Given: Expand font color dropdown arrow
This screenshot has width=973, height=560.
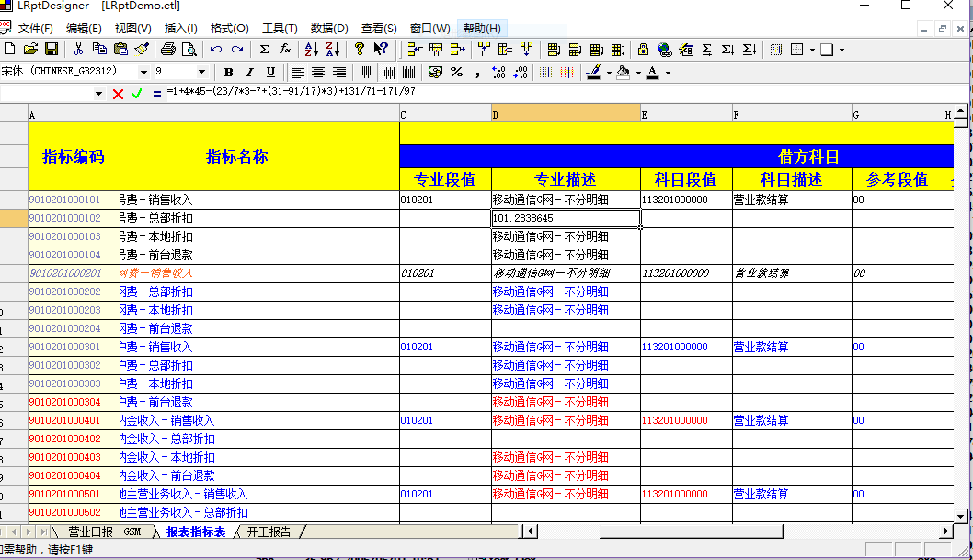Looking at the screenshot, I should click(x=669, y=73).
